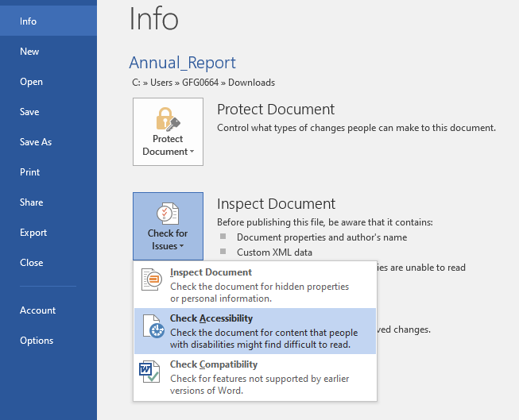Screen dimensions: 519x420
Task: Expand the Protect Document dropdown arrow
Action: tap(192, 152)
